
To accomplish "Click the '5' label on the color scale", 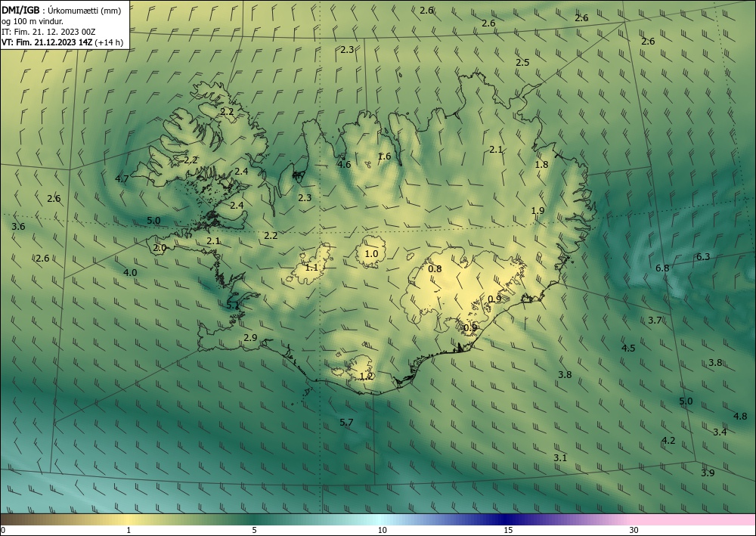I will 254,530.
